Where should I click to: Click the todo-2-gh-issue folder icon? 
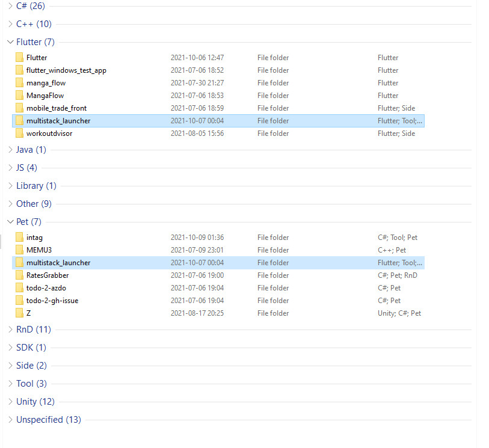19,300
